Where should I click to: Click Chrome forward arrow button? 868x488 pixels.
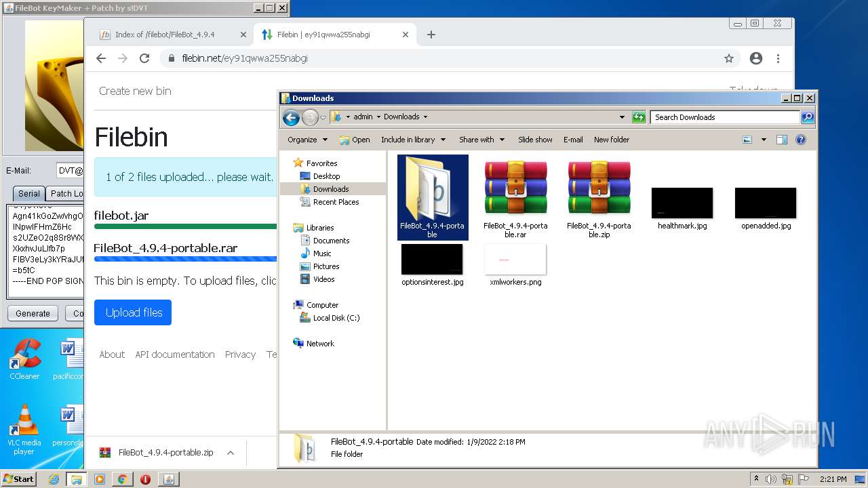click(123, 58)
